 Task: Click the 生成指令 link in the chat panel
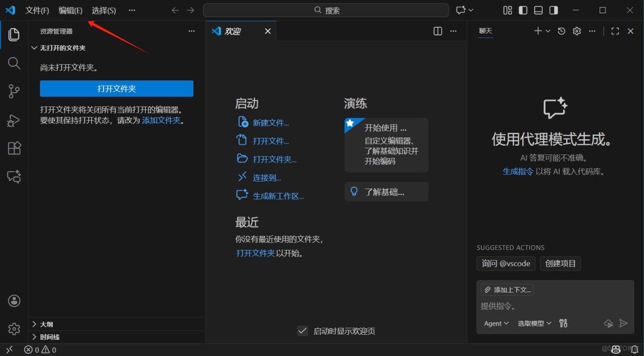click(x=517, y=171)
